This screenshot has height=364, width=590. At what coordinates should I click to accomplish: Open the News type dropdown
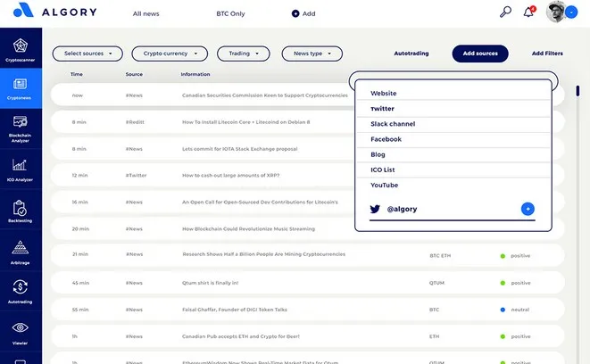click(312, 54)
